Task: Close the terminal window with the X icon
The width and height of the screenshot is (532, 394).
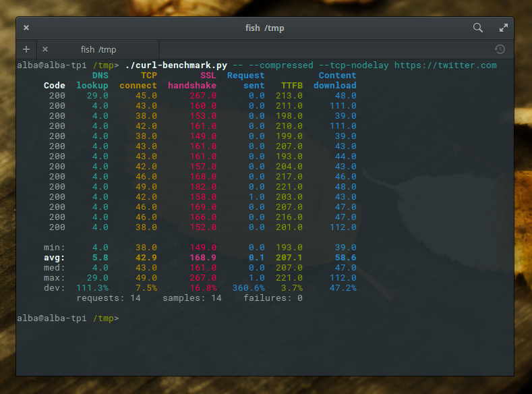Action: tap(26, 28)
